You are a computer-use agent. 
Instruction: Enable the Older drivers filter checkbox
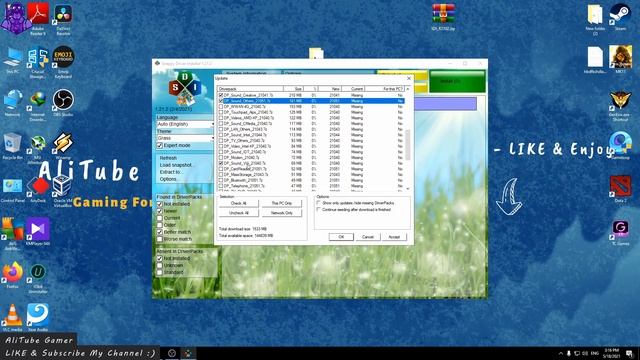point(160,225)
